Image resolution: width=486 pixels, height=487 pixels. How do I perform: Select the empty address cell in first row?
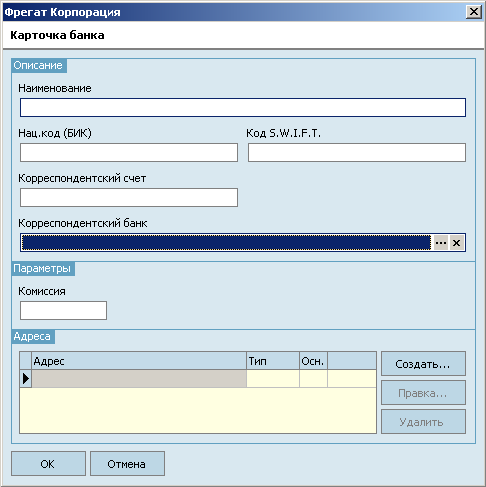tap(139, 379)
